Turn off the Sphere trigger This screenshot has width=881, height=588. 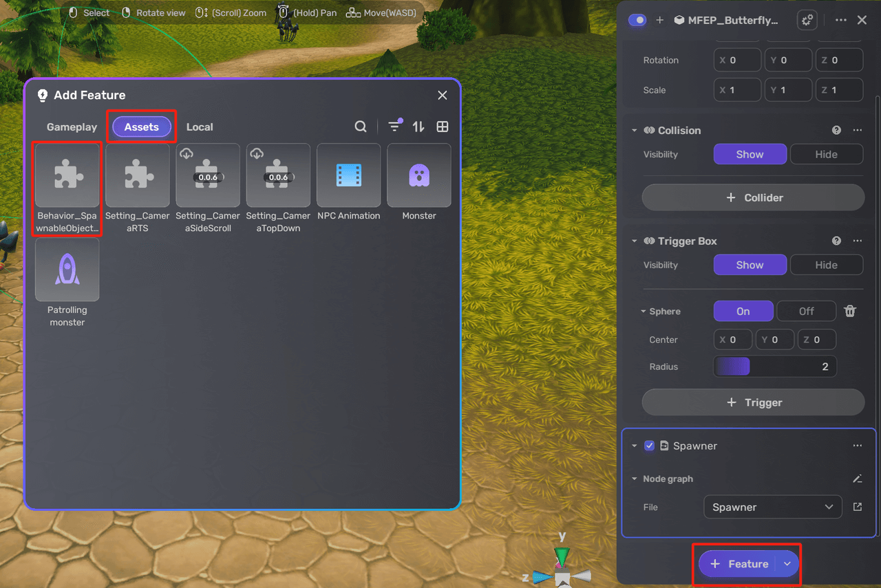tap(806, 311)
